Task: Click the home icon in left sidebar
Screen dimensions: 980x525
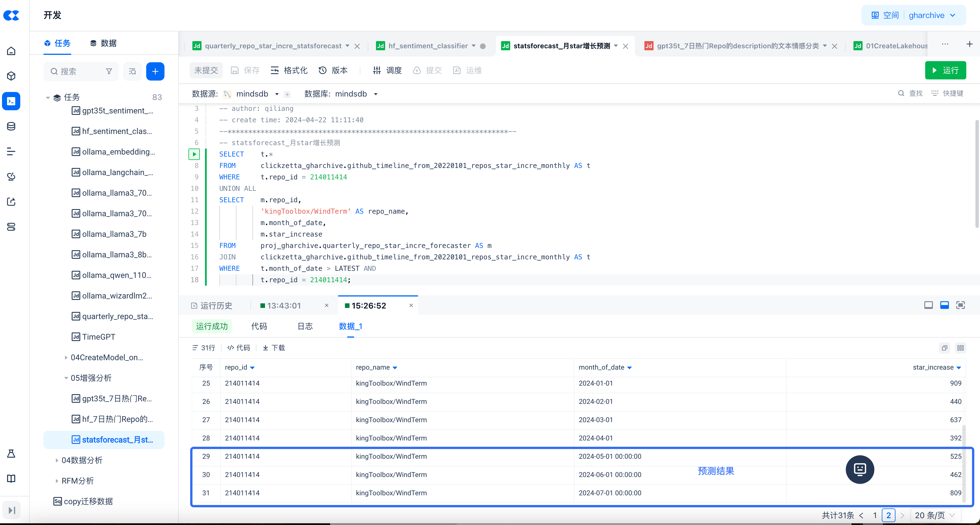Action: pyautogui.click(x=11, y=51)
